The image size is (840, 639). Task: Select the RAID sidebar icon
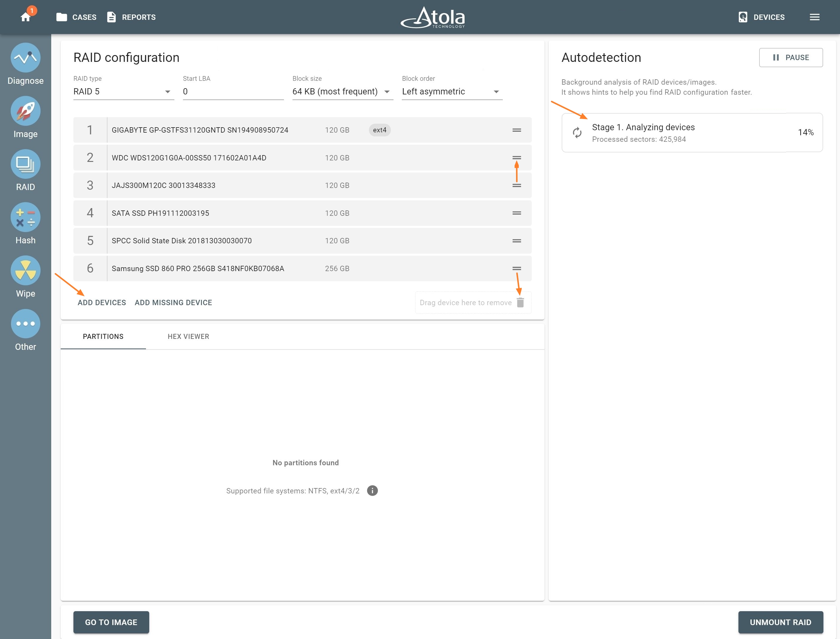click(25, 164)
